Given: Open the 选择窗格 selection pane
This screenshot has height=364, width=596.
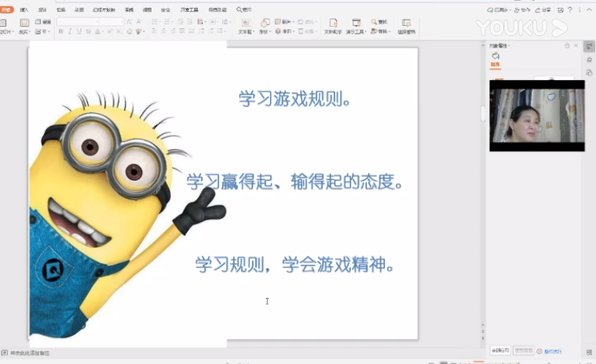Looking at the screenshot, I should click(406, 27).
